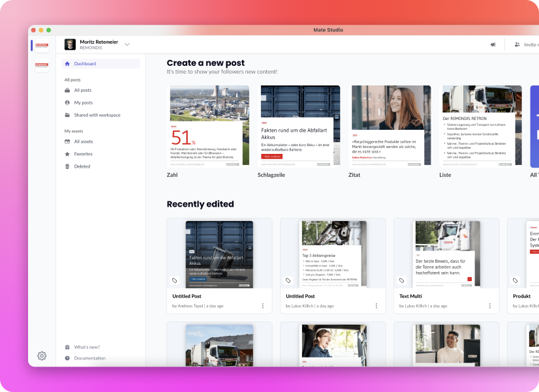Choose the Schlagzeile template thumbnail

[300, 127]
